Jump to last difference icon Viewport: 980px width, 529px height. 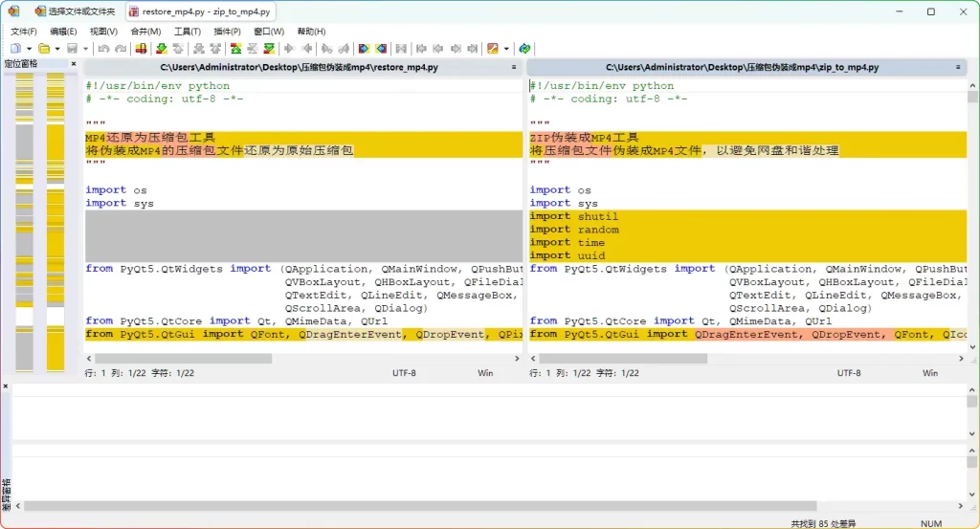(x=269, y=49)
